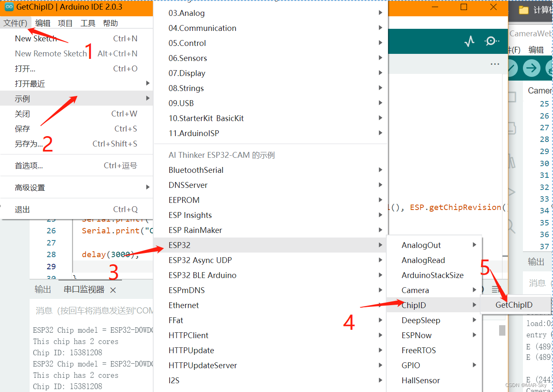Click the Arduino logo in the title bar
The height and width of the screenshot is (392, 553).
click(9, 7)
